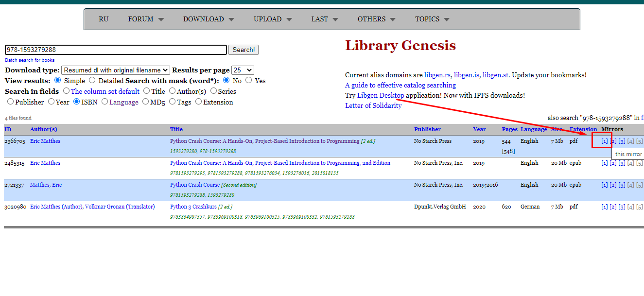Open the Download type dropdown
Screen dimensions: 644x296
(116, 70)
